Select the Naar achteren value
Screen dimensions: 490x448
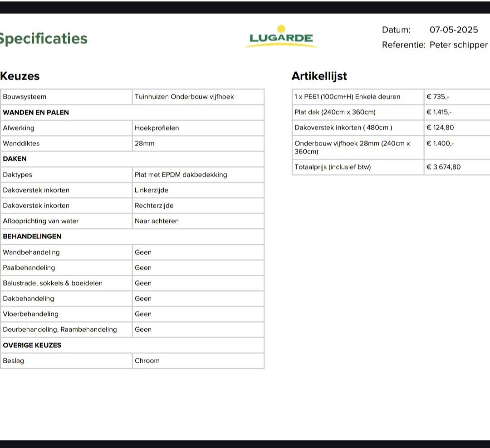click(x=157, y=221)
